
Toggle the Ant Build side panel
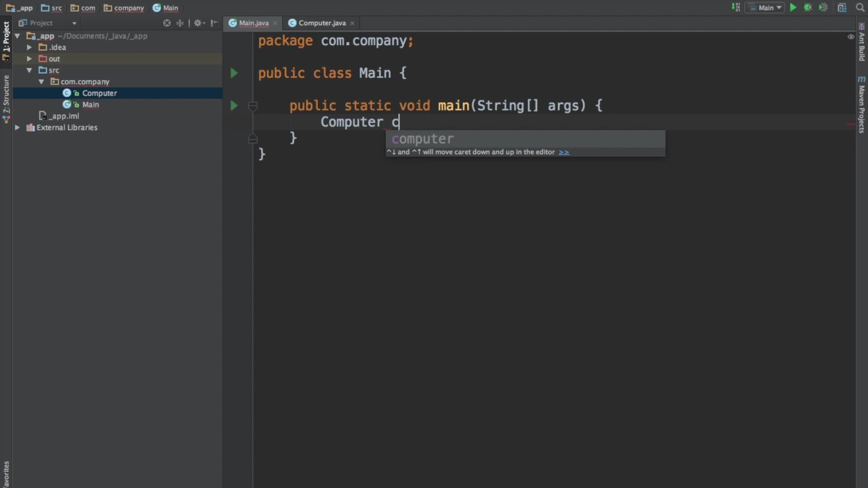click(862, 42)
